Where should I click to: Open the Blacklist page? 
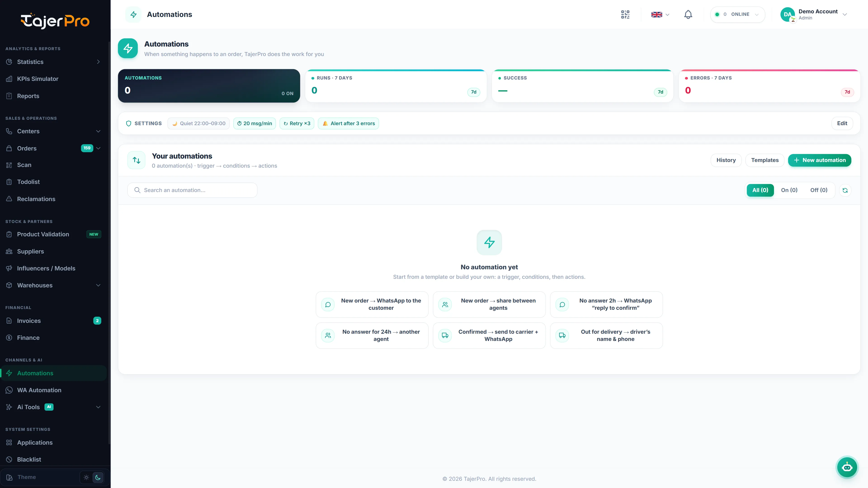53,460
